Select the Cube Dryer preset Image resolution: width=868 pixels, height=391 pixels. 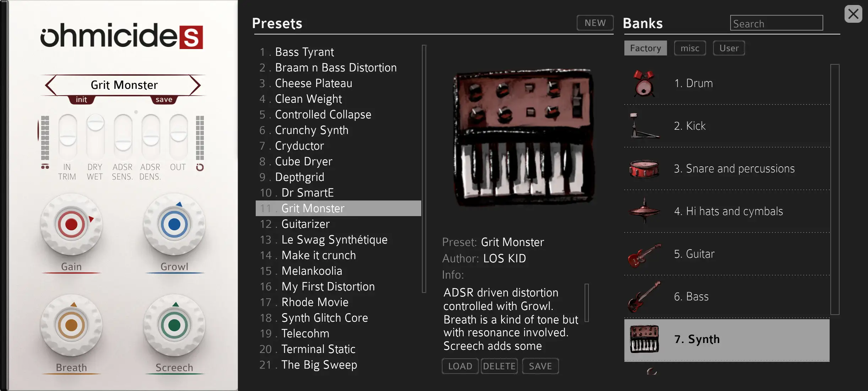338,161
